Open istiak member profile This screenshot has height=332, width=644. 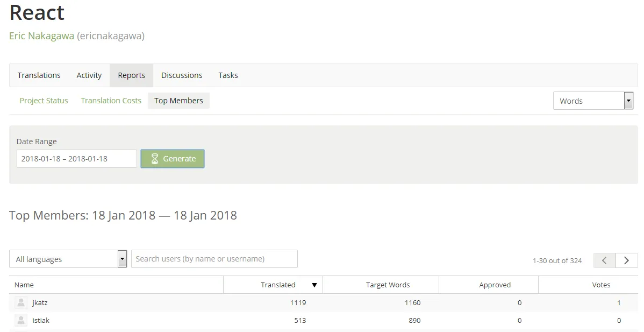pos(41,321)
